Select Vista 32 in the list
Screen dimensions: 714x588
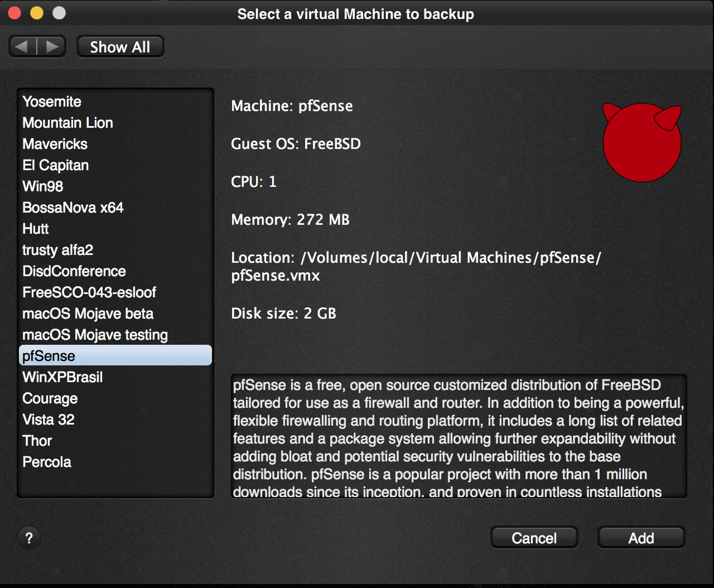click(115, 420)
